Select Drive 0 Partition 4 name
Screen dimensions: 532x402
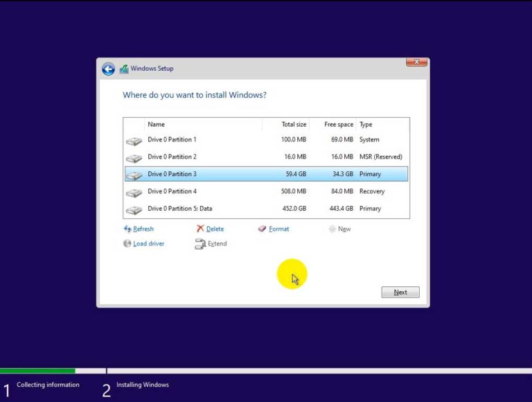(172, 191)
